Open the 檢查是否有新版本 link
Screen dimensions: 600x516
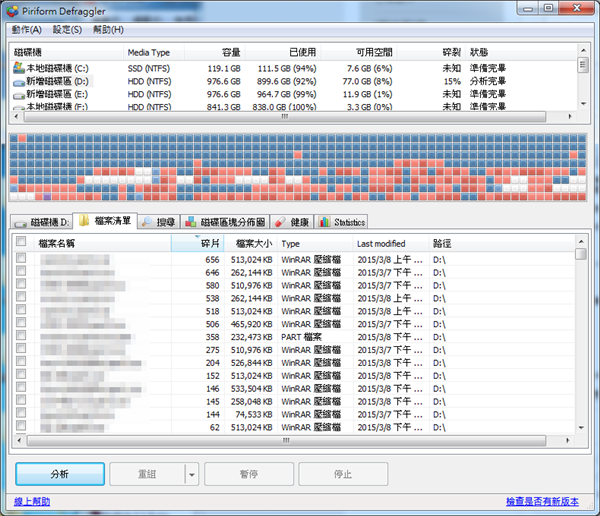544,502
